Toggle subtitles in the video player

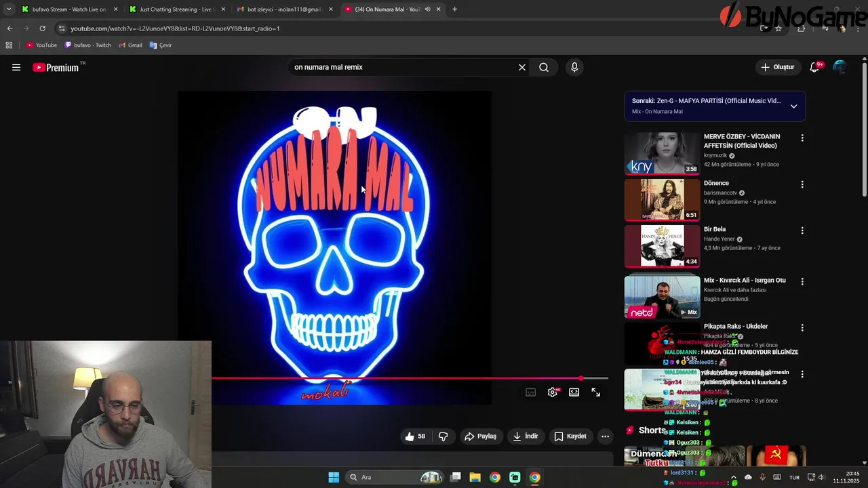[x=531, y=392]
